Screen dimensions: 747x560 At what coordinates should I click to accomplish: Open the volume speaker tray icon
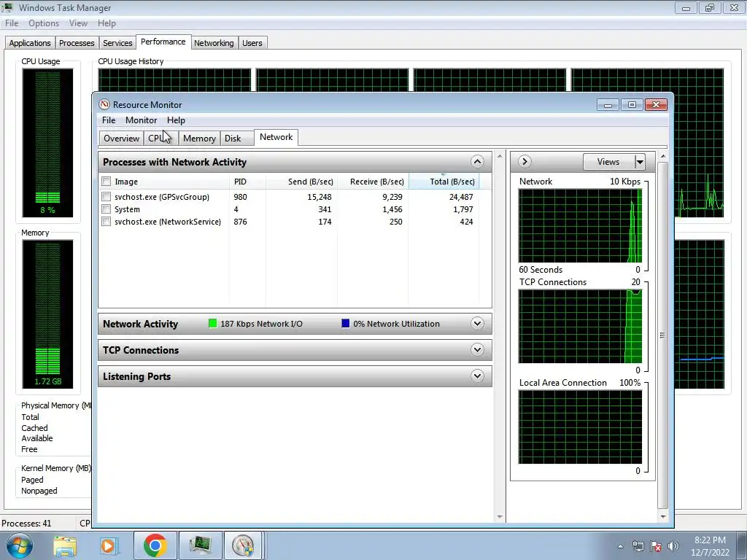click(x=673, y=546)
